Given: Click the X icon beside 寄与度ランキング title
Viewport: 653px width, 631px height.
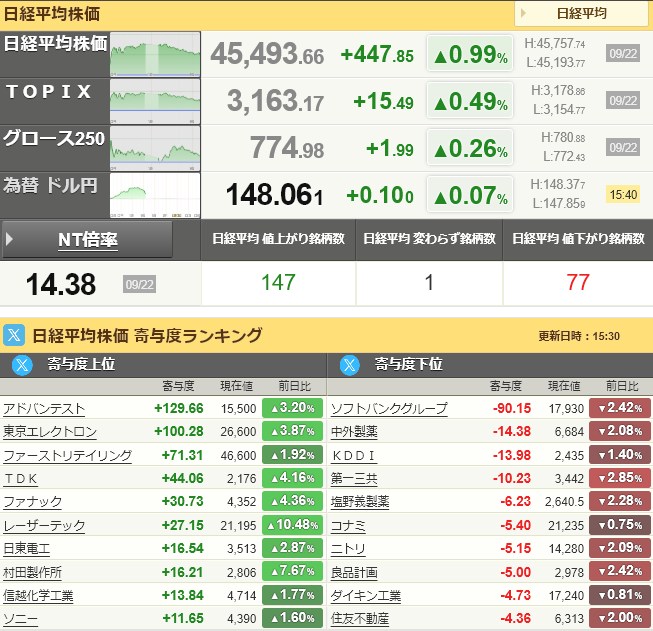Looking at the screenshot, I should coord(14,335).
